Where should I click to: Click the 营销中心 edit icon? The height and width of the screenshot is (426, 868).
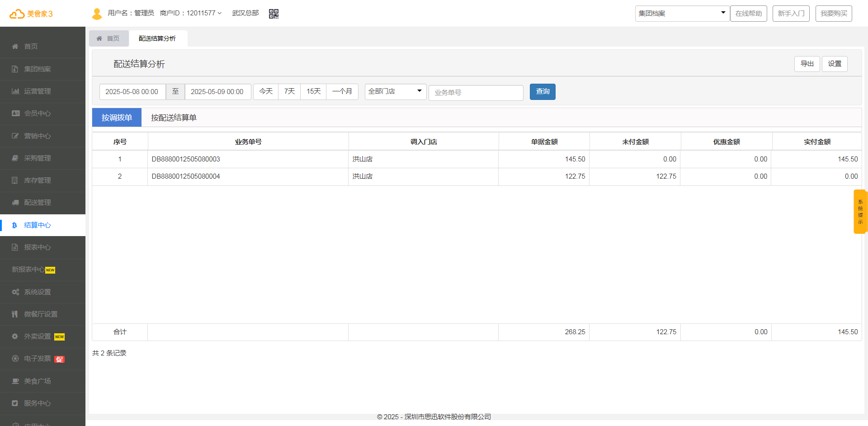(15, 136)
